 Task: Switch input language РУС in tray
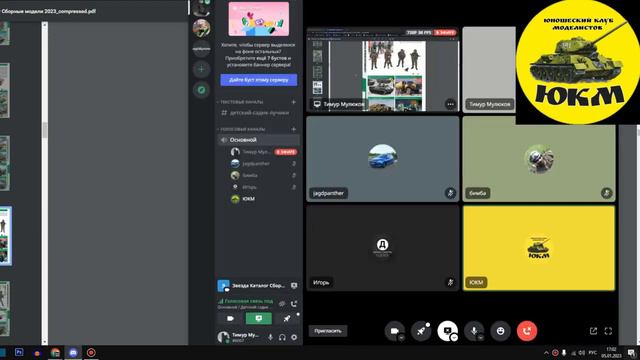pyautogui.click(x=593, y=353)
